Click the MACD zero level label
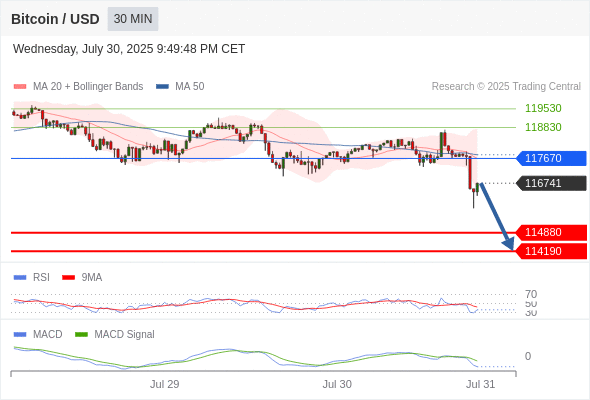590x400 pixels. (528, 356)
